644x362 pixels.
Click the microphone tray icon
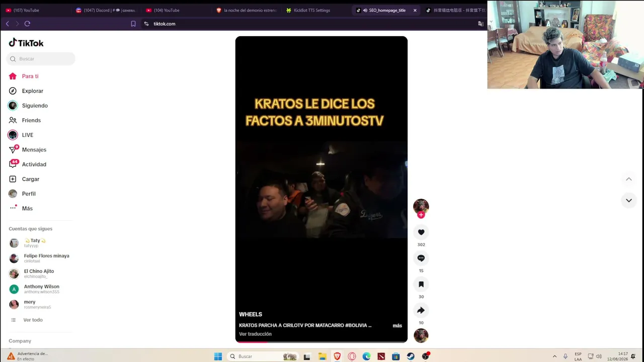tap(566, 356)
